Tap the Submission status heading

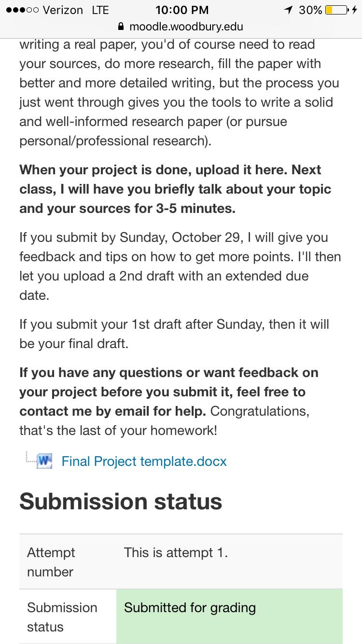point(121,502)
